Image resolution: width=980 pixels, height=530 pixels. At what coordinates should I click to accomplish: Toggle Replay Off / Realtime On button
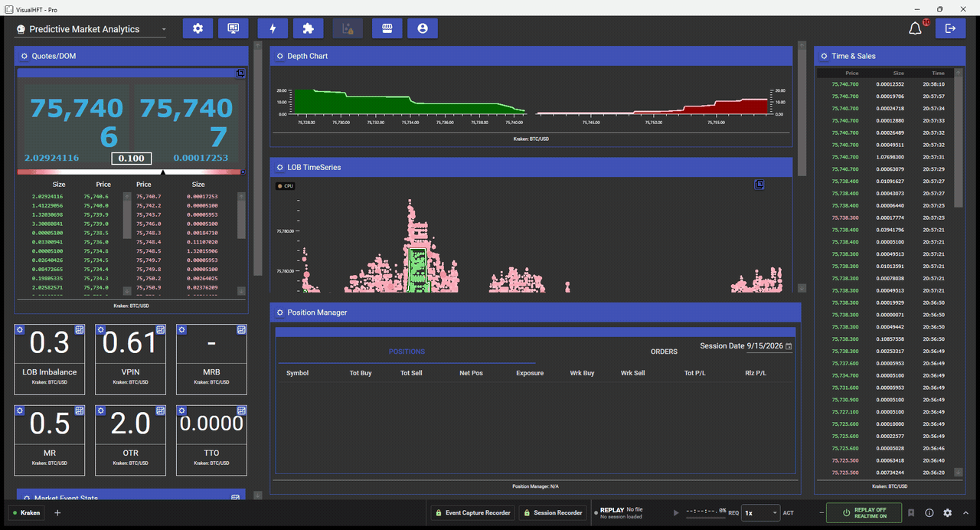tap(864, 513)
